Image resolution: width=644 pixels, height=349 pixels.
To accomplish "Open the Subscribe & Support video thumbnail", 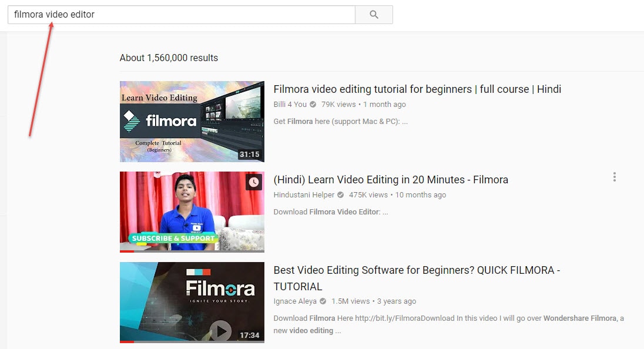I will pos(192,212).
